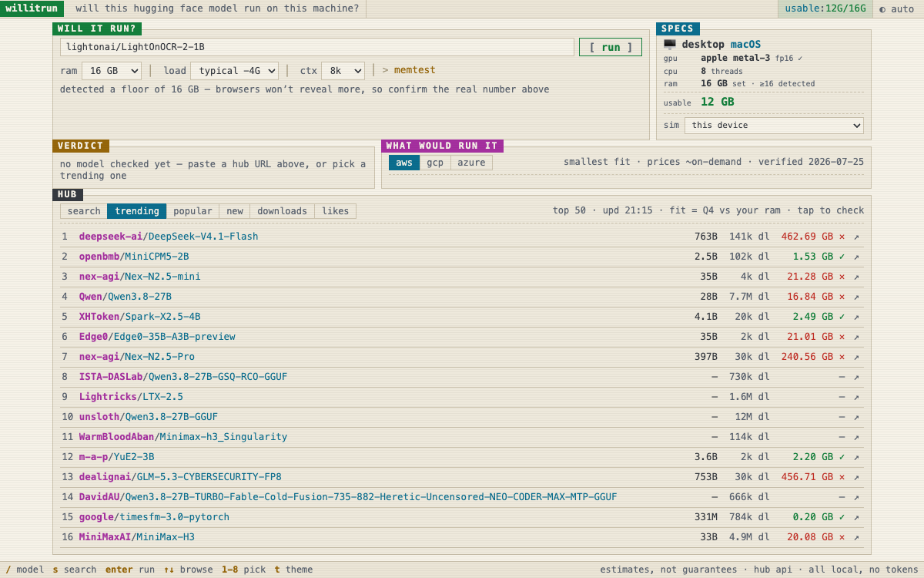The image size is (924, 578).
Task: Open external link arrow for GLM-5.3-CYBERSECURITY-FP8 row
Action: coord(856,477)
